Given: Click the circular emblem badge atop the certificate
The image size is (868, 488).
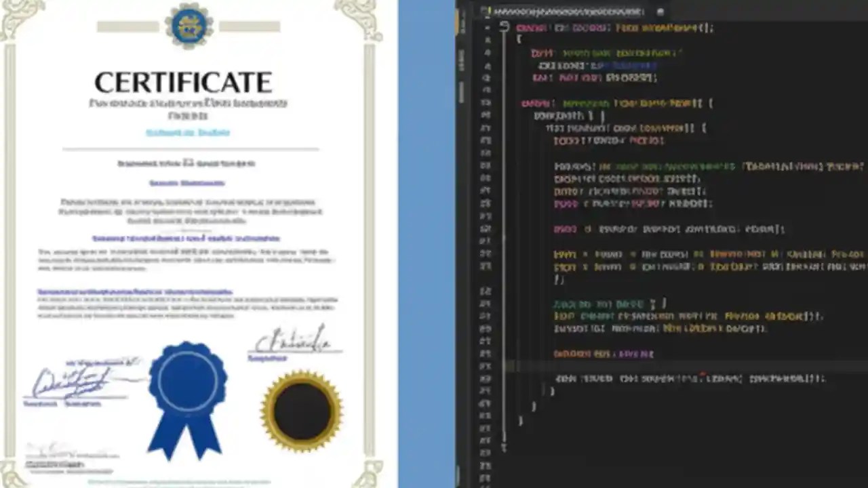Looking at the screenshot, I should [189, 24].
